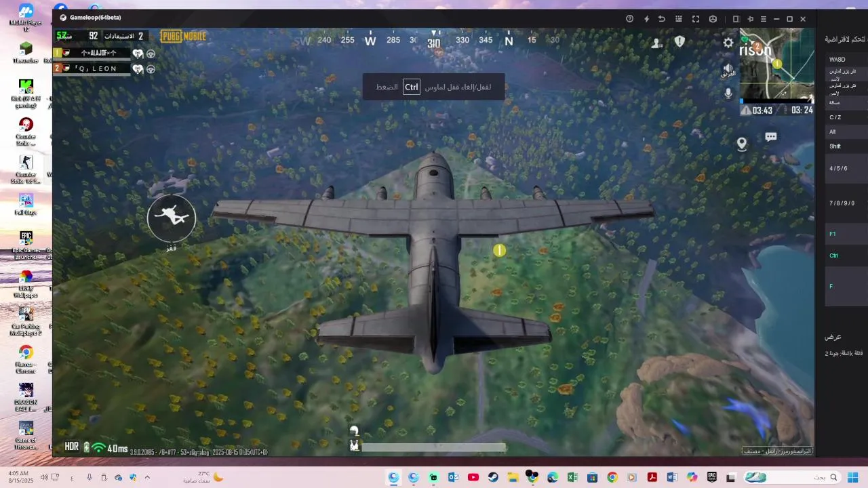Click the Gameloop steering wheel icon
The image size is (868, 488).
pos(713,19)
